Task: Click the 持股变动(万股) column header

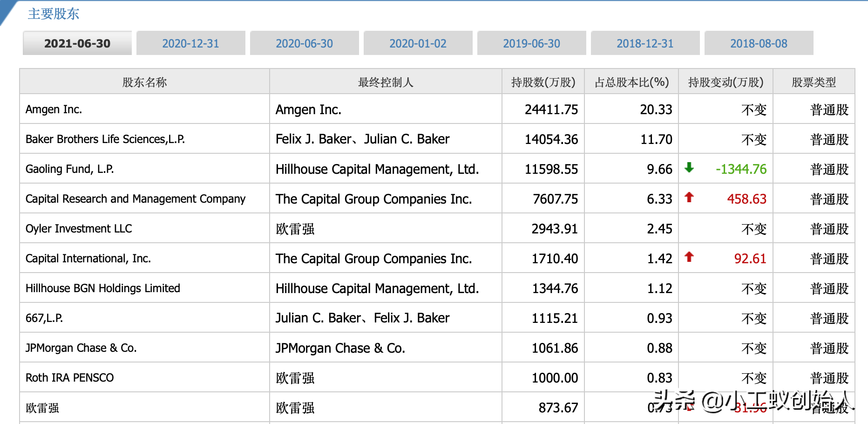Action: 726,82
